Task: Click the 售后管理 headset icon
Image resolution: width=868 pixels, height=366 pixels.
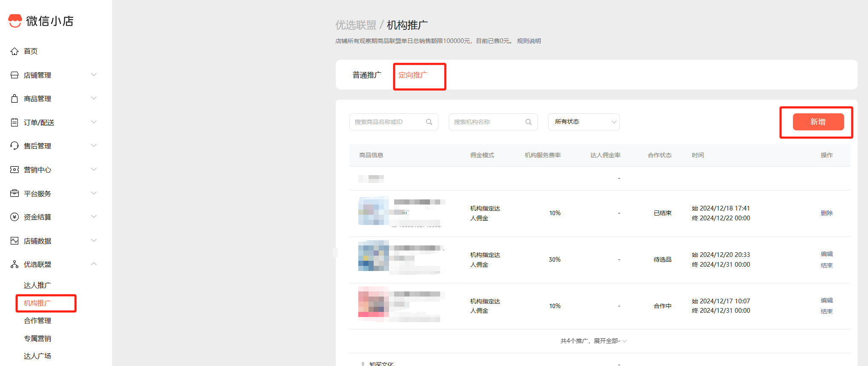Action: click(15, 146)
